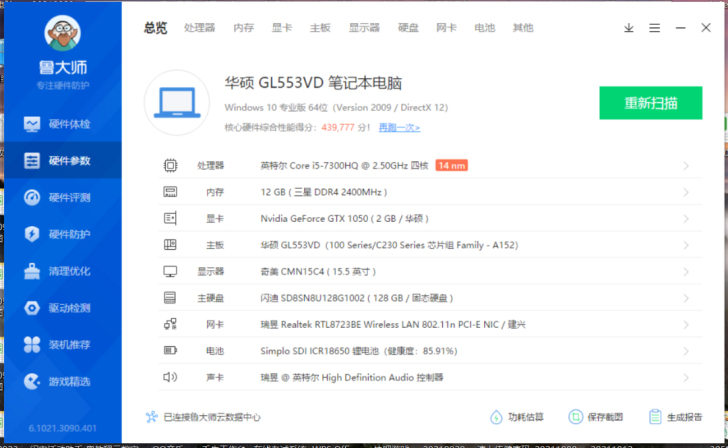Expand the 声卡 row chevron
The image size is (728, 448).
coord(686,377)
